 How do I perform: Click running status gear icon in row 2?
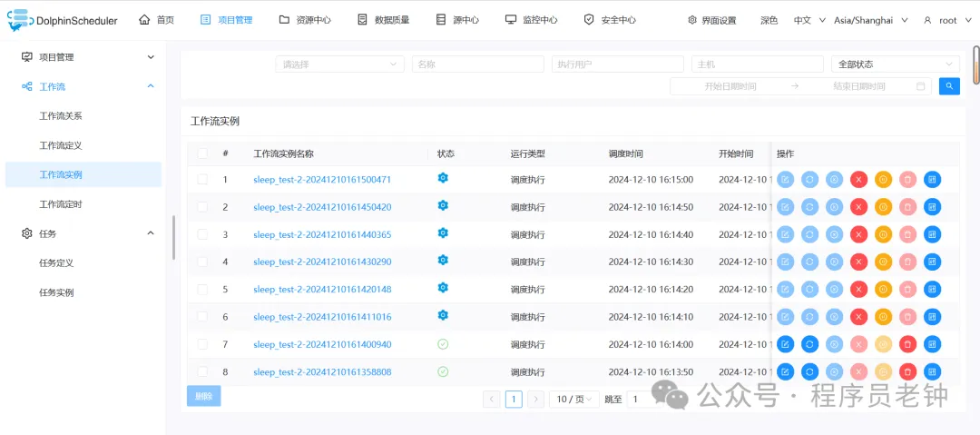(443, 206)
